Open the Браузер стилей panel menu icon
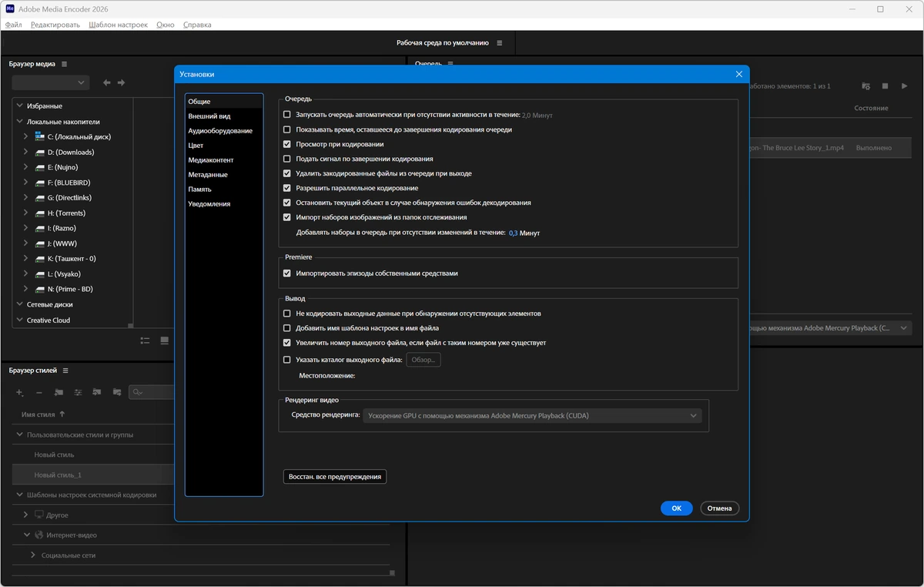 pyautogui.click(x=65, y=371)
